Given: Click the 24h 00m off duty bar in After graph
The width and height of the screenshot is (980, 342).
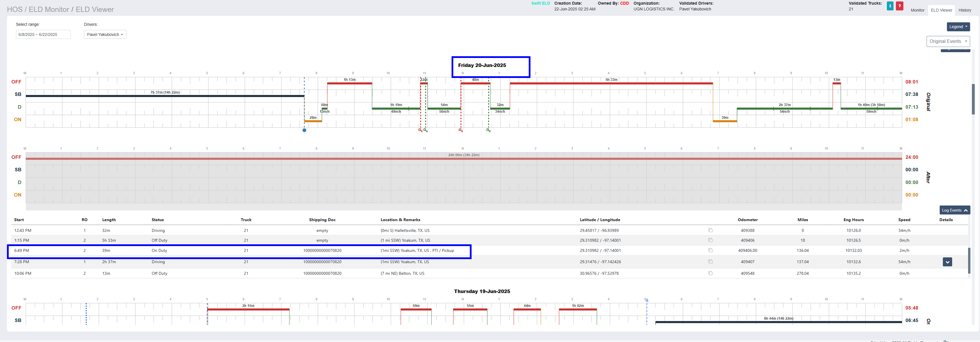Looking at the screenshot, I should point(464,159).
